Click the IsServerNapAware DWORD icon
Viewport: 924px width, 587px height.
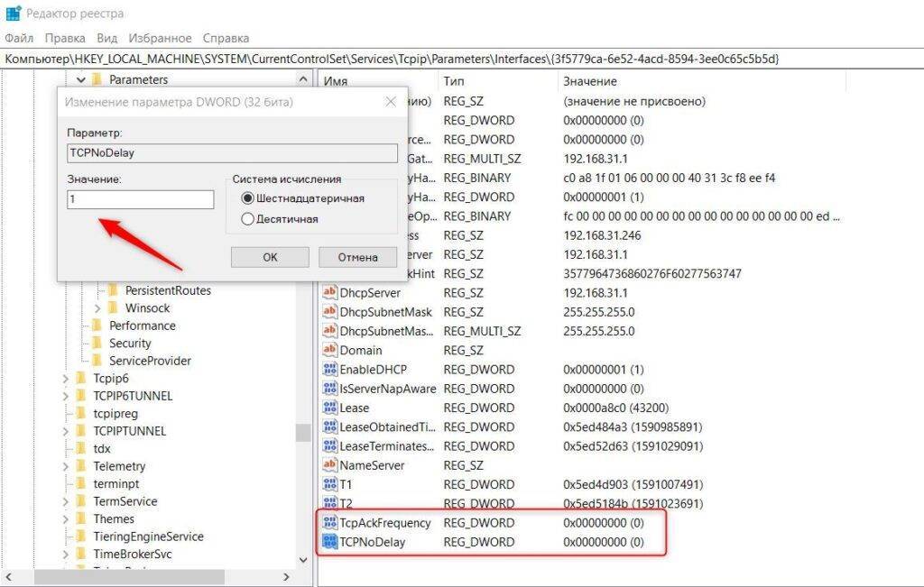pos(329,389)
